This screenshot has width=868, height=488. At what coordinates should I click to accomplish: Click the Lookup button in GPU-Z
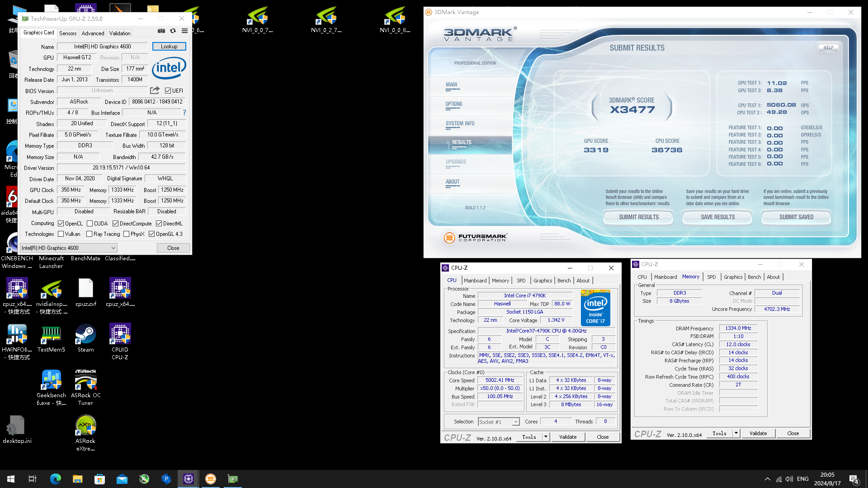(x=169, y=46)
